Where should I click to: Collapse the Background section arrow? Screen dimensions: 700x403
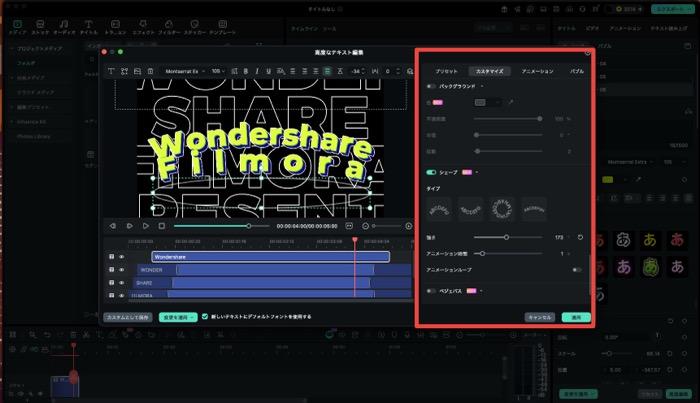[482, 86]
